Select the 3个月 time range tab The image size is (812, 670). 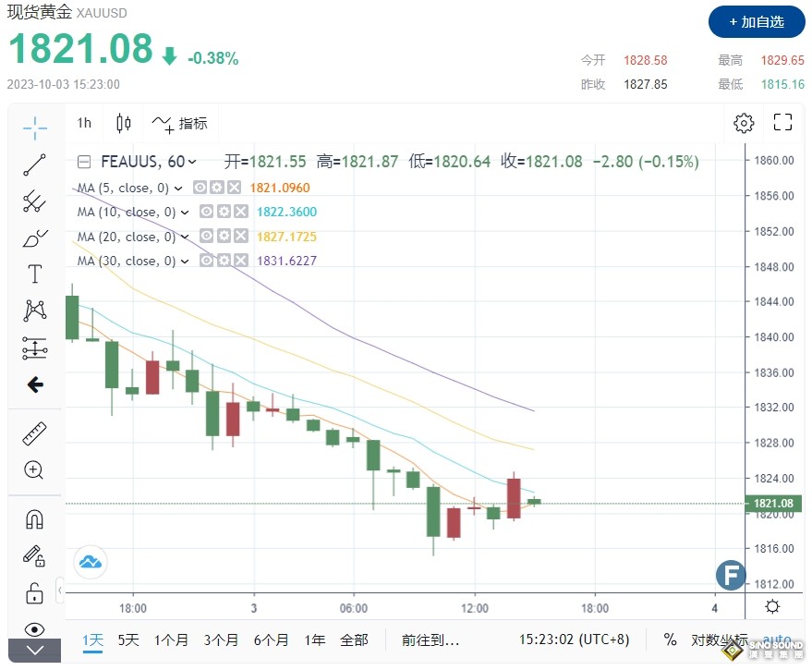pyautogui.click(x=221, y=640)
